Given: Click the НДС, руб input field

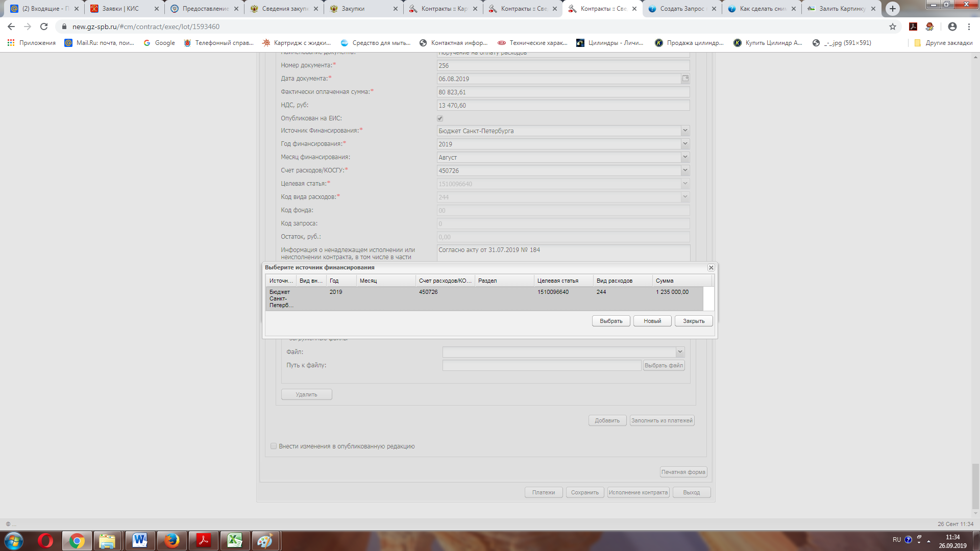Looking at the screenshot, I should point(563,105).
